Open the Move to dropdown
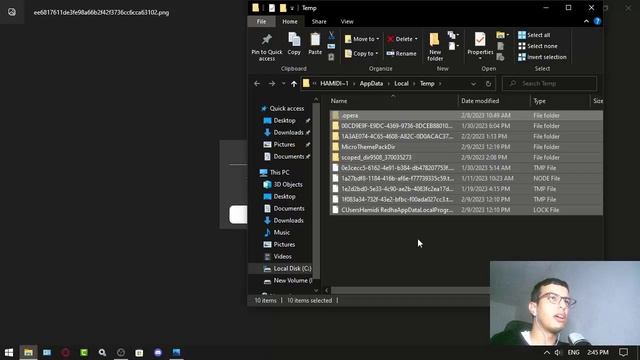This screenshot has width=640, height=360. tap(362, 39)
